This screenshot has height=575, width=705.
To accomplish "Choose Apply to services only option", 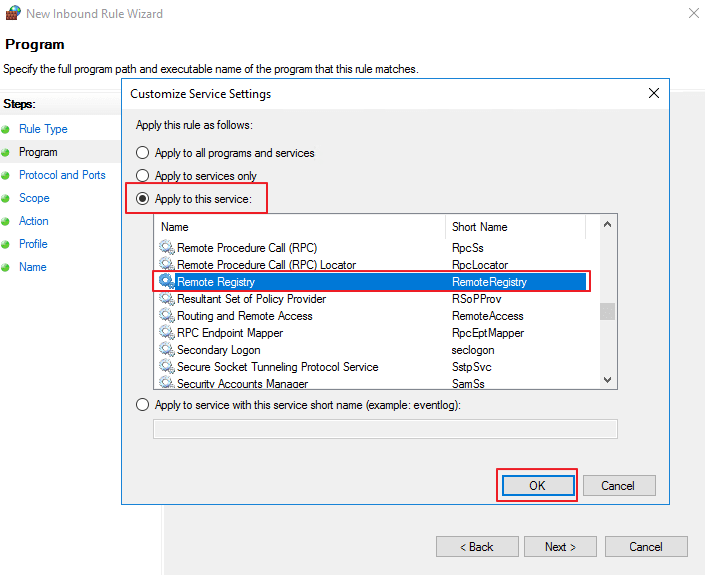I will [x=143, y=175].
